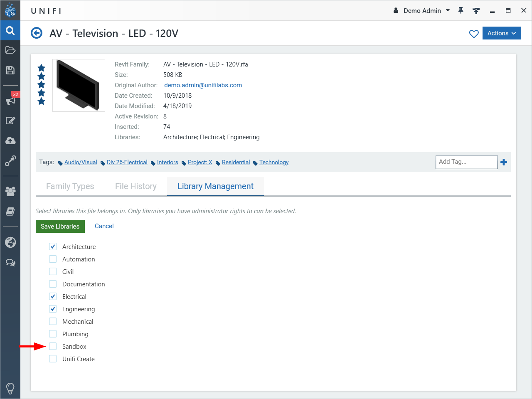Viewport: 532px width, 399px height.
Task: Click the Div 26-Electrical tag link
Action: (x=127, y=162)
